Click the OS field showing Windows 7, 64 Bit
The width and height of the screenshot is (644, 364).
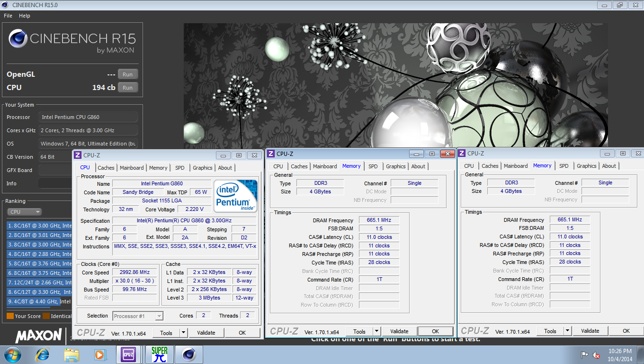[88, 144]
